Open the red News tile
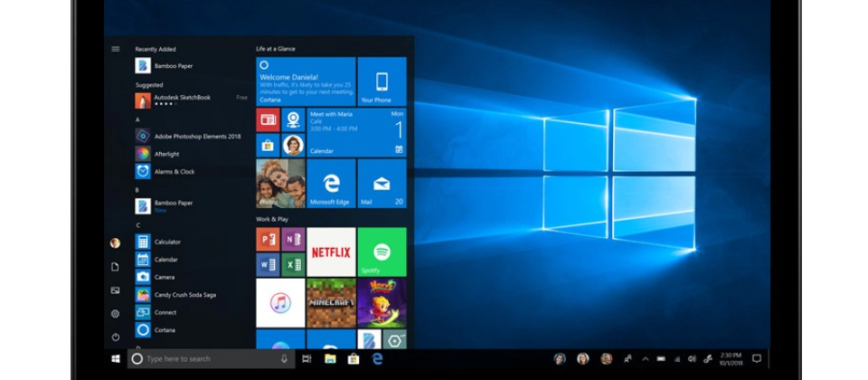 [268, 119]
